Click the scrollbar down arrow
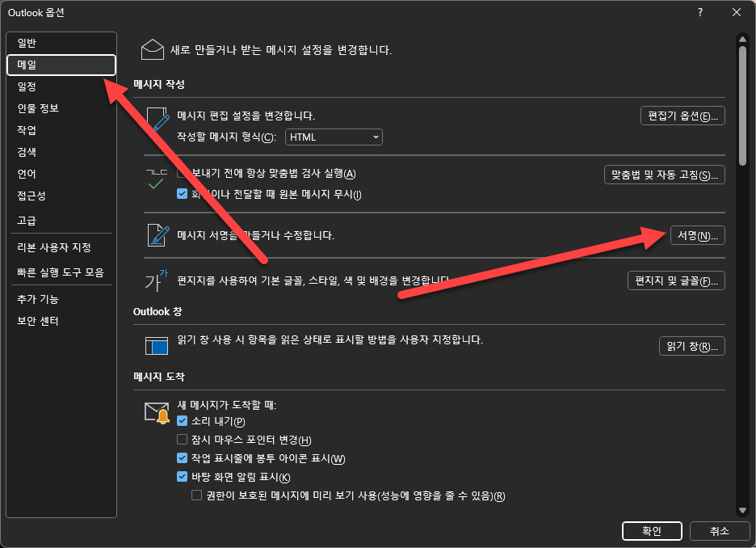The image size is (756, 548). pos(742,510)
